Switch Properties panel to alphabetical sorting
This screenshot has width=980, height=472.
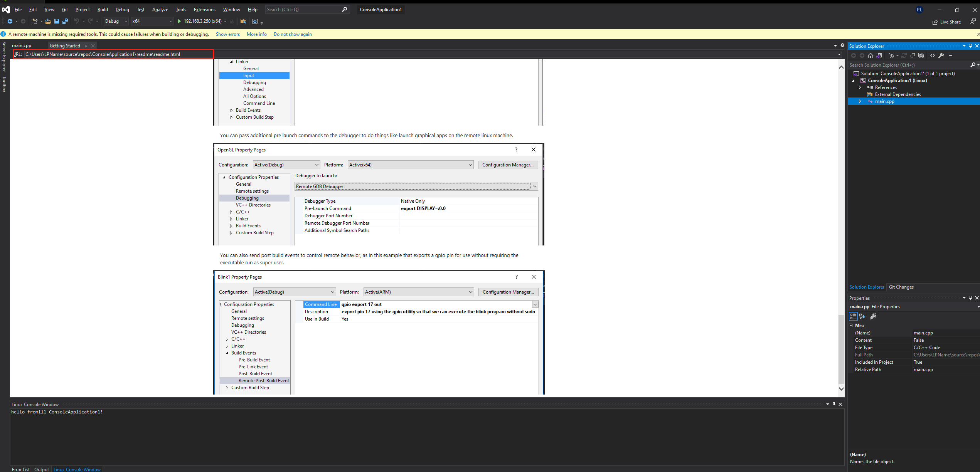click(862, 316)
